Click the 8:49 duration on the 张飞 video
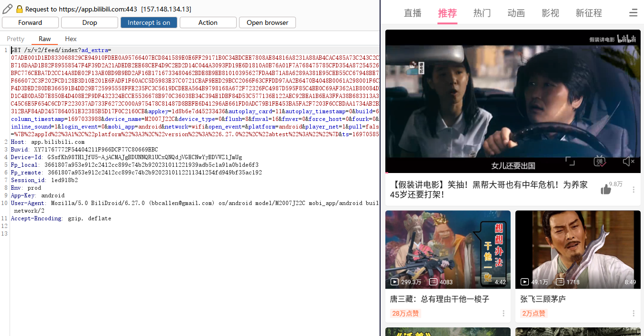644x336 pixels. pyautogui.click(x=630, y=282)
